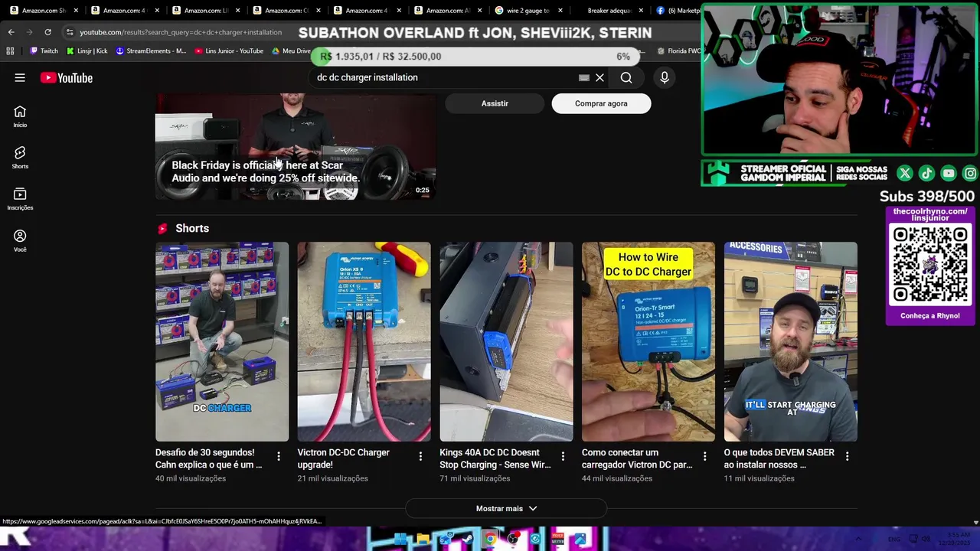Click the page scrollbar down arrow
The height and width of the screenshot is (551, 980).
(975, 523)
